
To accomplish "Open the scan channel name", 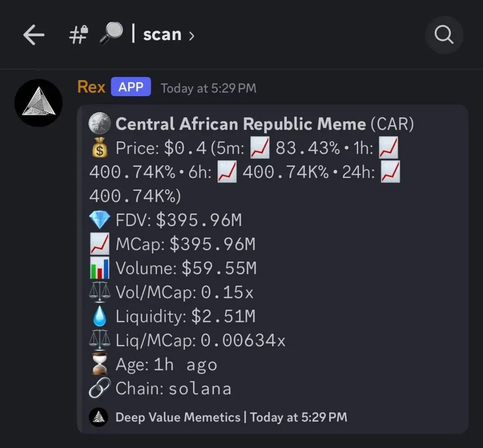I will tap(162, 34).
